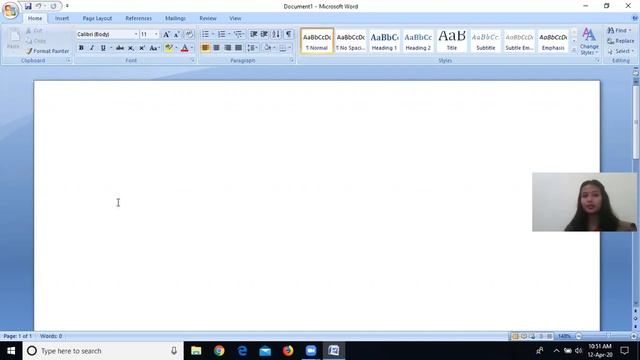Open the font color dropdown arrow
The image size is (640, 360).
coord(192,48)
